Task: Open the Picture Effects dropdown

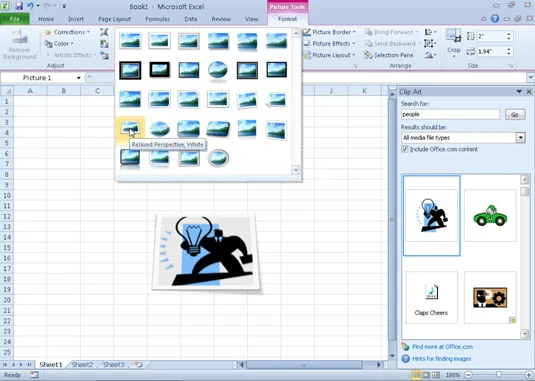Action: pyautogui.click(x=330, y=44)
